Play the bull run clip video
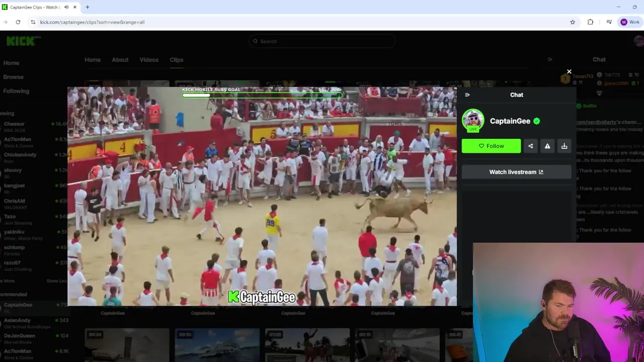644x362 pixels. 262,196
